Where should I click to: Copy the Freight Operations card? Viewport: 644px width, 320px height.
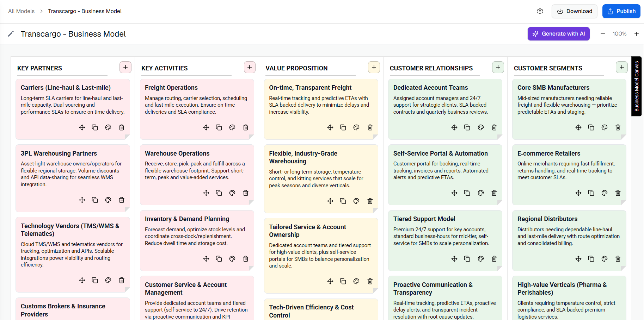pos(219,127)
